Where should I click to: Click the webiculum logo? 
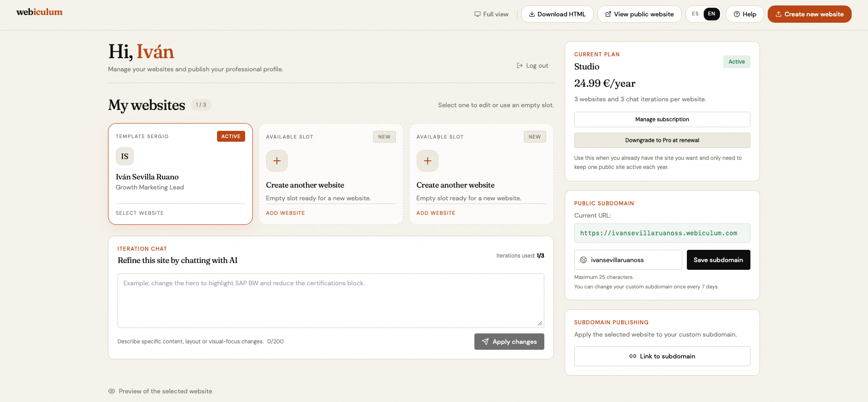click(39, 12)
